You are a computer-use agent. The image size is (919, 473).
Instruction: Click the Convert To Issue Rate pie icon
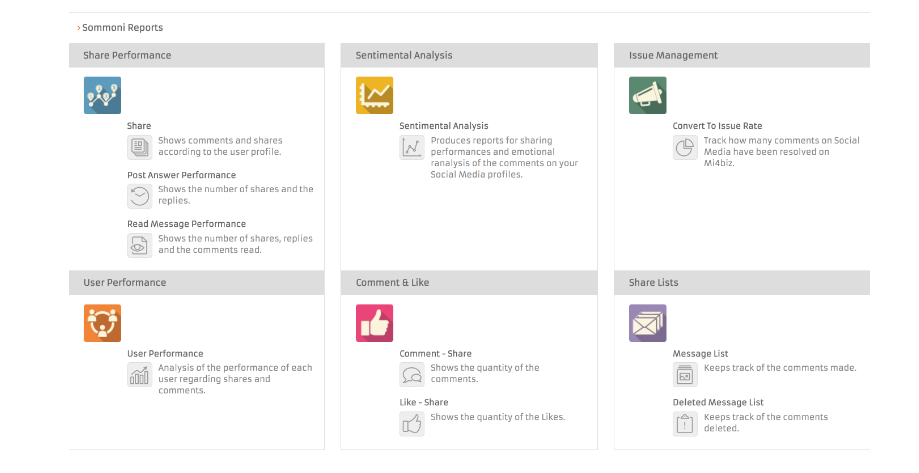pyautogui.click(x=685, y=147)
